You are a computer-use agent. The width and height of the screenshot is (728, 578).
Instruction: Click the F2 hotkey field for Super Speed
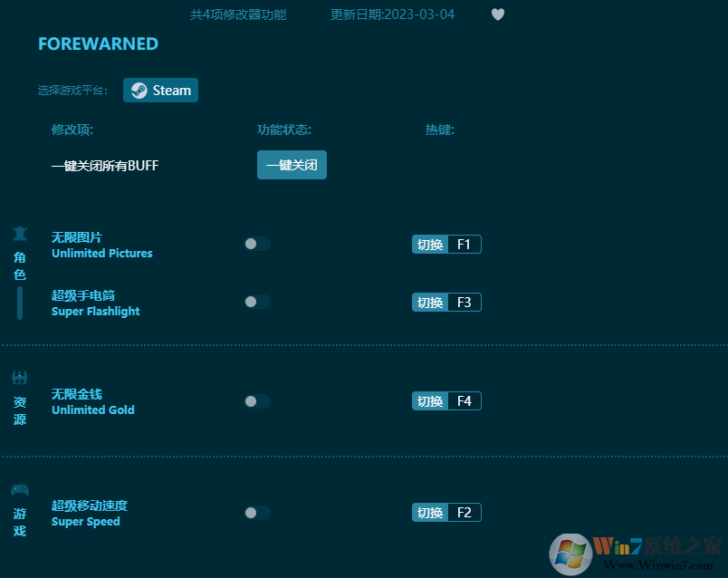[465, 512]
